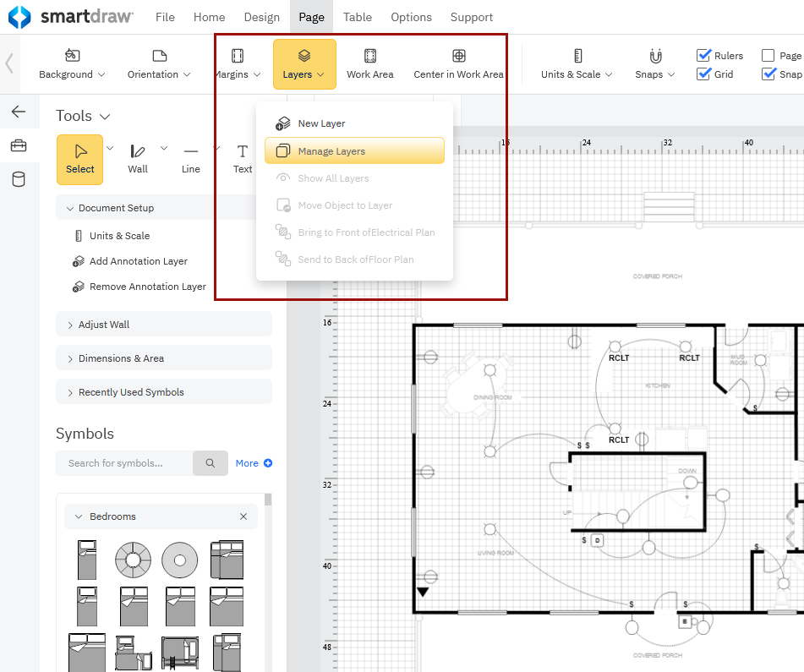Click the Search for symbols field
The image size is (804, 672).
tap(123, 463)
